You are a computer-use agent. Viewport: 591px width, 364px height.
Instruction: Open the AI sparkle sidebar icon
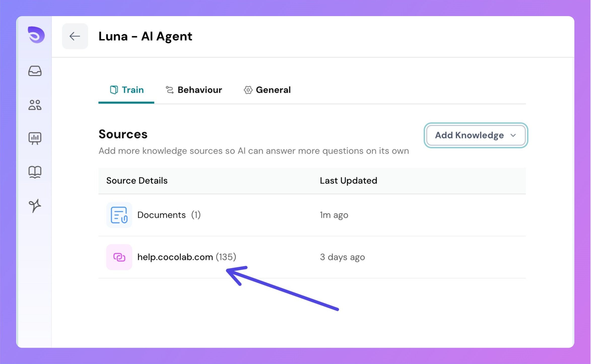(35, 206)
